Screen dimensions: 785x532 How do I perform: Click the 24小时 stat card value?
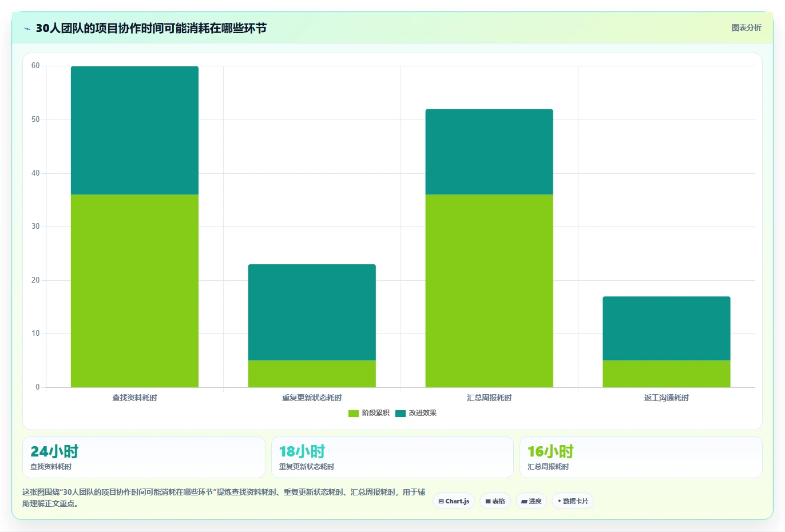[54, 451]
